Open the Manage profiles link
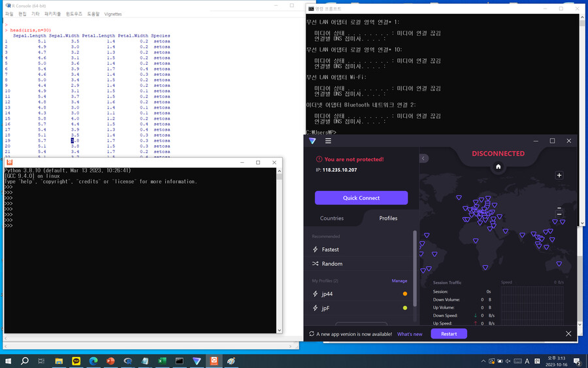 point(399,281)
